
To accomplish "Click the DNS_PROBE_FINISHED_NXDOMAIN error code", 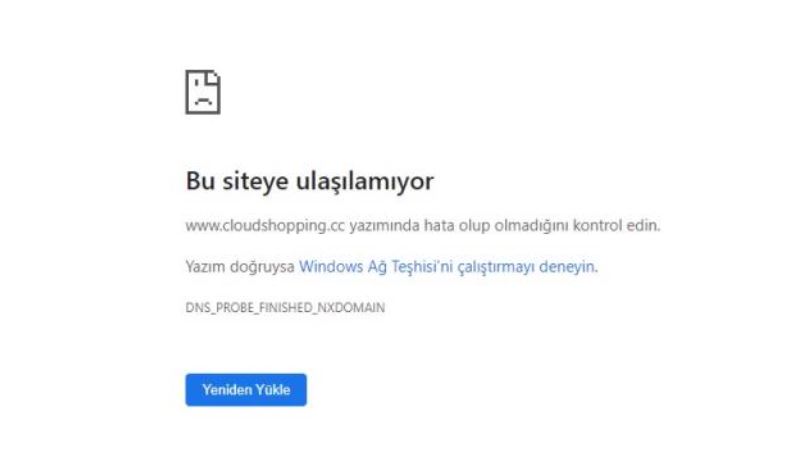I will (x=285, y=308).
